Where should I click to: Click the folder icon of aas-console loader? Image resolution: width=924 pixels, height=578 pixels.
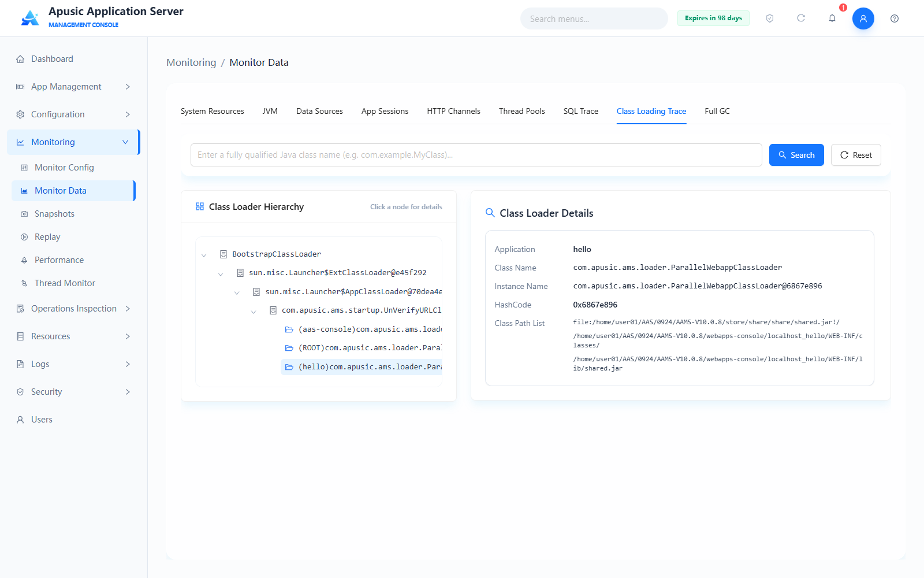click(x=289, y=329)
